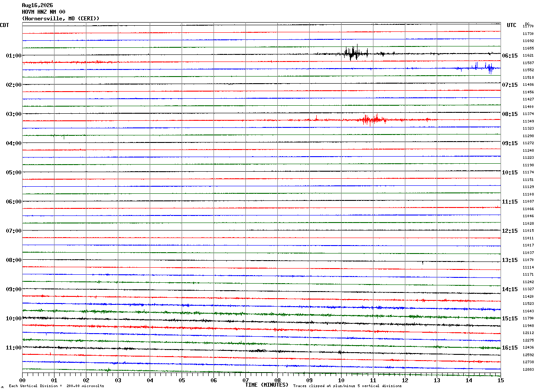Click the DC offset value "11621"
Screen dimensions: 536x392
click(528, 56)
